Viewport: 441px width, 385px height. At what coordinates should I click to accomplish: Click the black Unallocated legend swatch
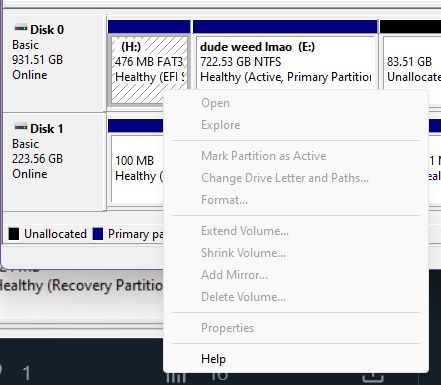[x=14, y=234]
